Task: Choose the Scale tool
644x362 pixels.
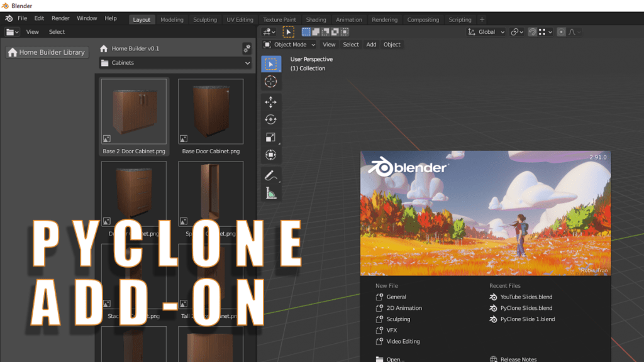Action: tap(271, 137)
